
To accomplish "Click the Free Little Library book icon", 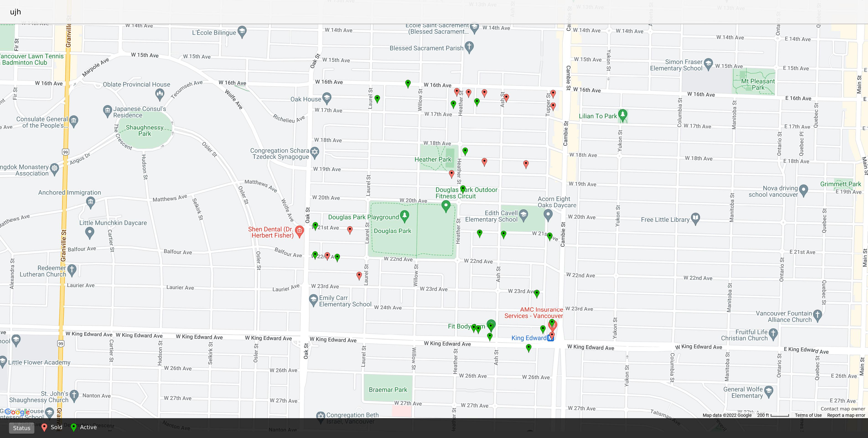I will click(x=695, y=218).
